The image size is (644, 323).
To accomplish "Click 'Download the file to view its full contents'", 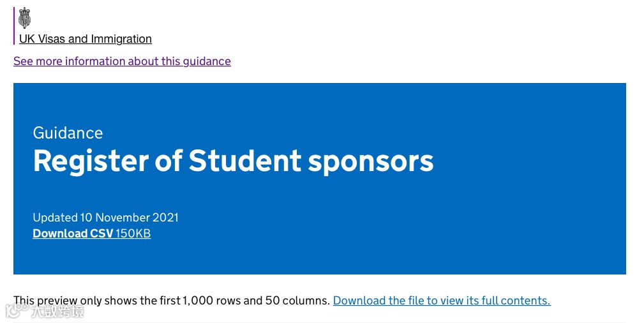I will click(x=441, y=301).
